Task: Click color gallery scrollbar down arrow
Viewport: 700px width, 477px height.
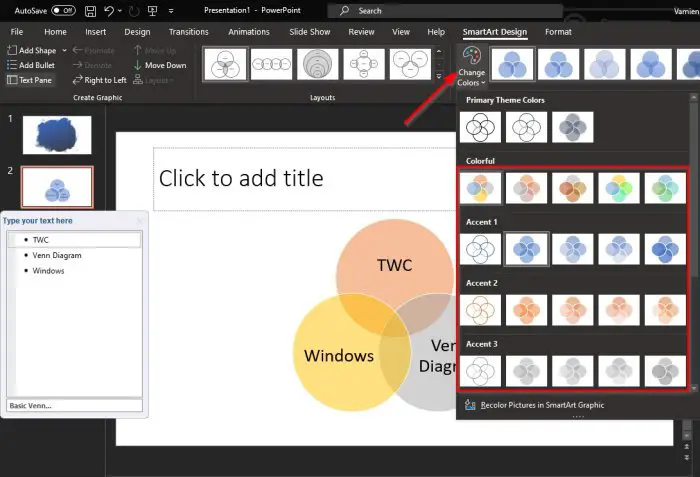Action: (x=694, y=389)
